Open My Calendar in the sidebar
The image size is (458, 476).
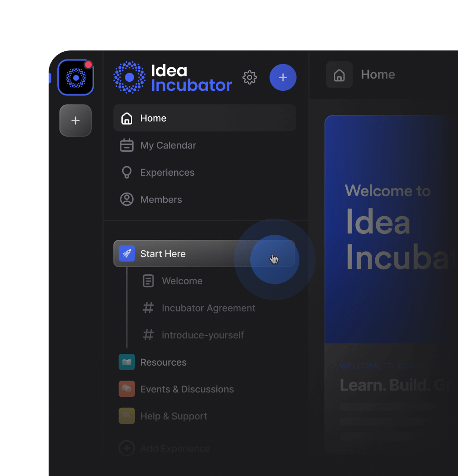204,145
